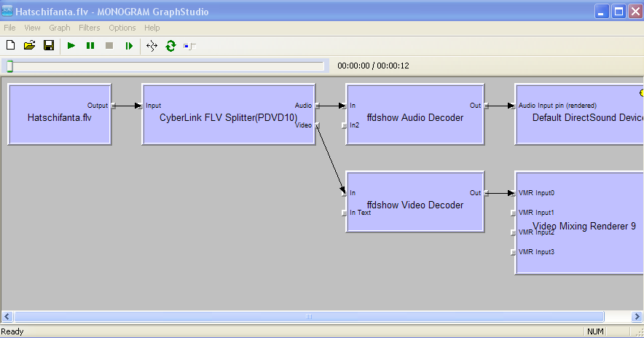Click the Out pin of Audio Decoder

[x=487, y=106]
